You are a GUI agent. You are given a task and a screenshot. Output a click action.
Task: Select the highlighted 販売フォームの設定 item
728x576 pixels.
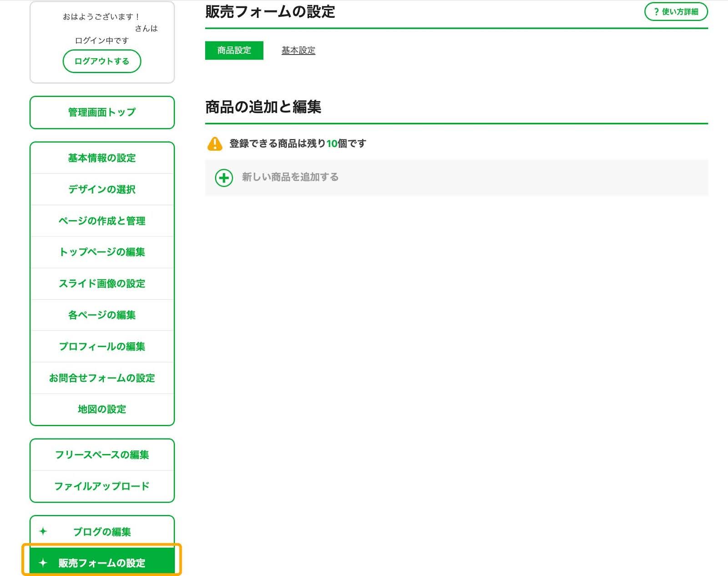coord(102,561)
